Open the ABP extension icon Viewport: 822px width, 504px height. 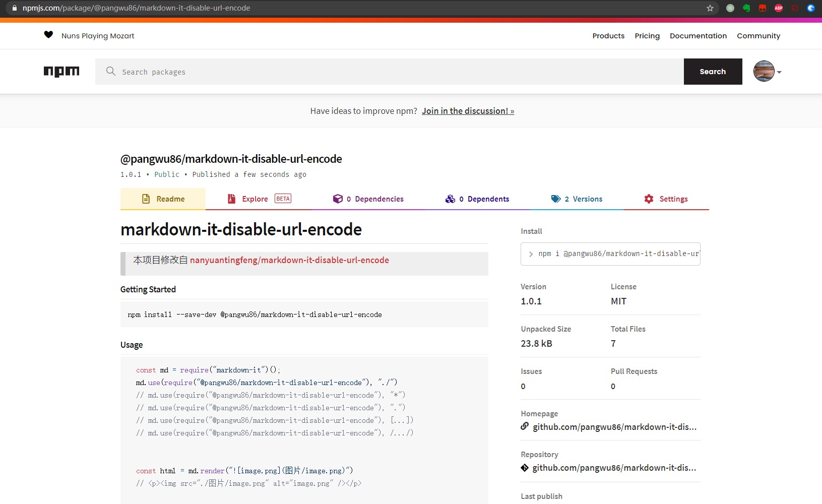(x=779, y=8)
